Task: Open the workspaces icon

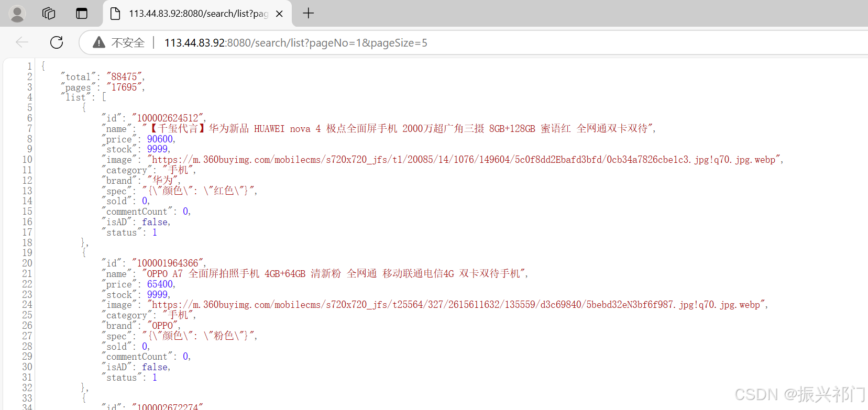Action: tap(49, 14)
